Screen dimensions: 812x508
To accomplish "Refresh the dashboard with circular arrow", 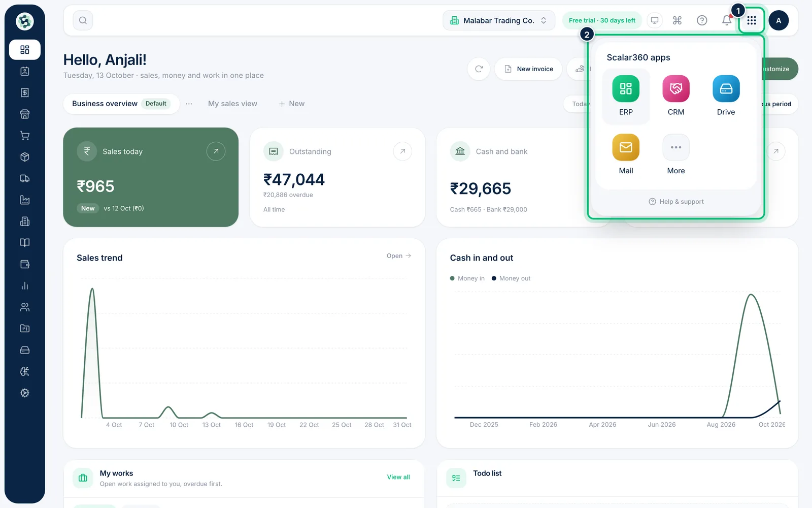I will point(479,69).
